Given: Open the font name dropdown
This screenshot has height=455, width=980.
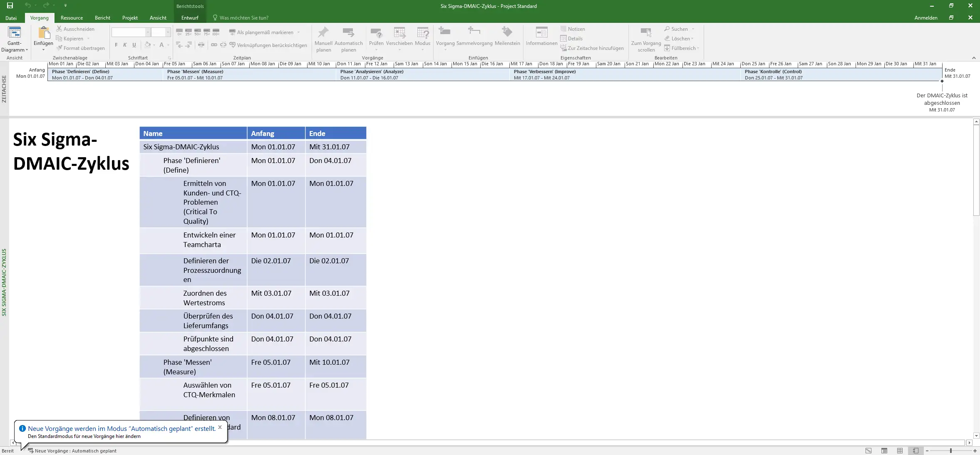Looking at the screenshot, I should tap(148, 32).
